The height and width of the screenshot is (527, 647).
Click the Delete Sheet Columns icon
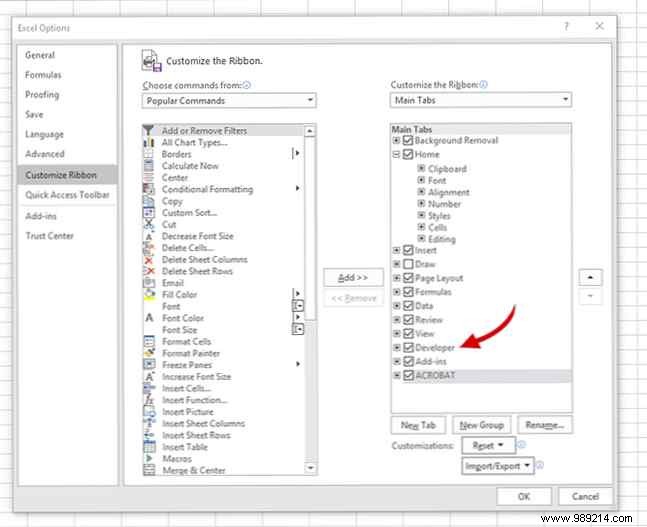[x=148, y=260]
